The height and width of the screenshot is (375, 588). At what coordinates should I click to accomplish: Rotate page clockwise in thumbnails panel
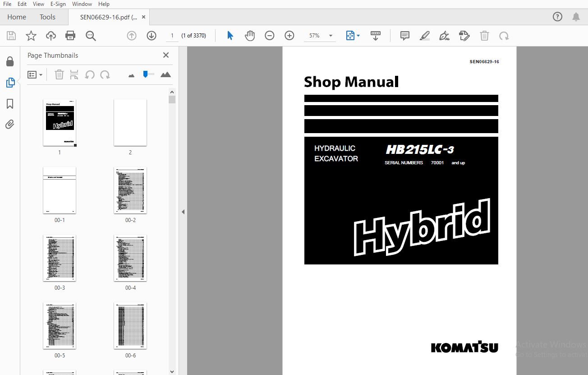point(105,74)
